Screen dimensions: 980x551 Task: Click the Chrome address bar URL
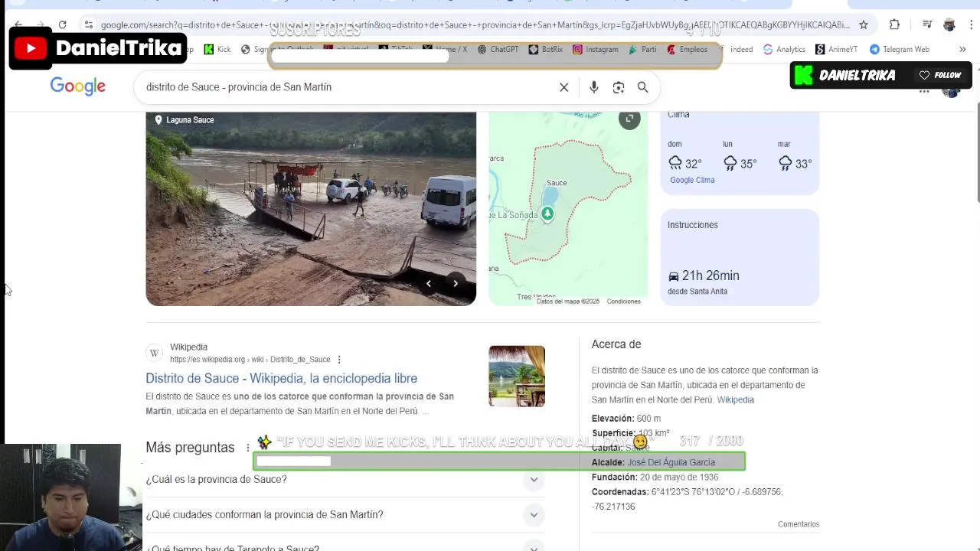pos(475,24)
